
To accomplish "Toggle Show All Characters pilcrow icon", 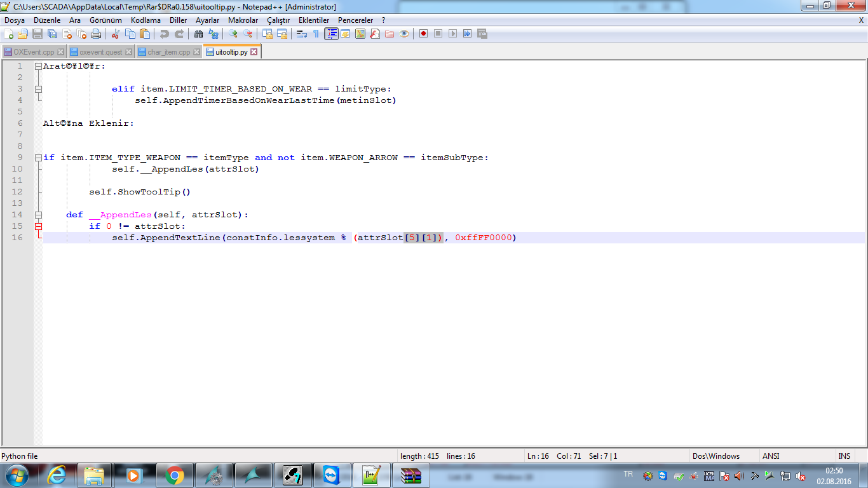I will (x=316, y=34).
